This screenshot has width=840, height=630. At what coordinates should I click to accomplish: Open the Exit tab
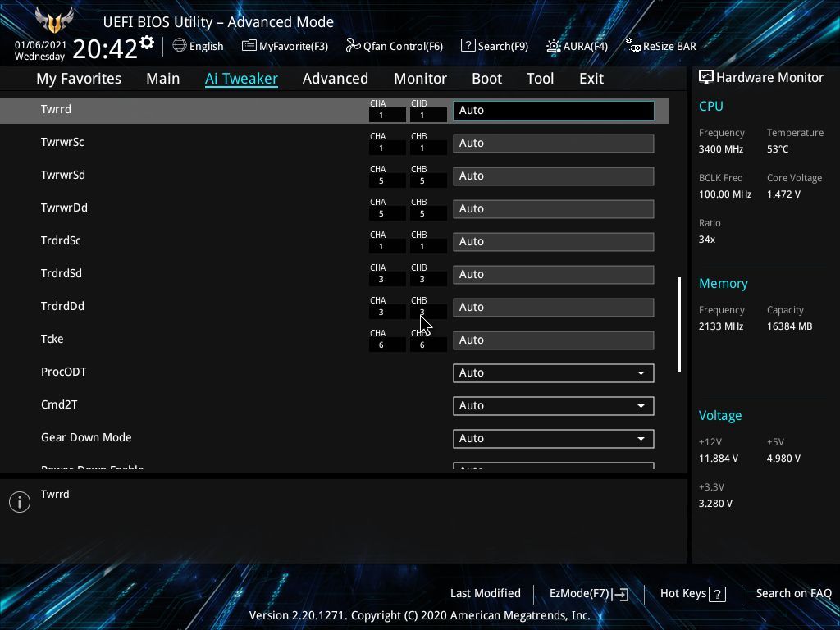point(591,79)
